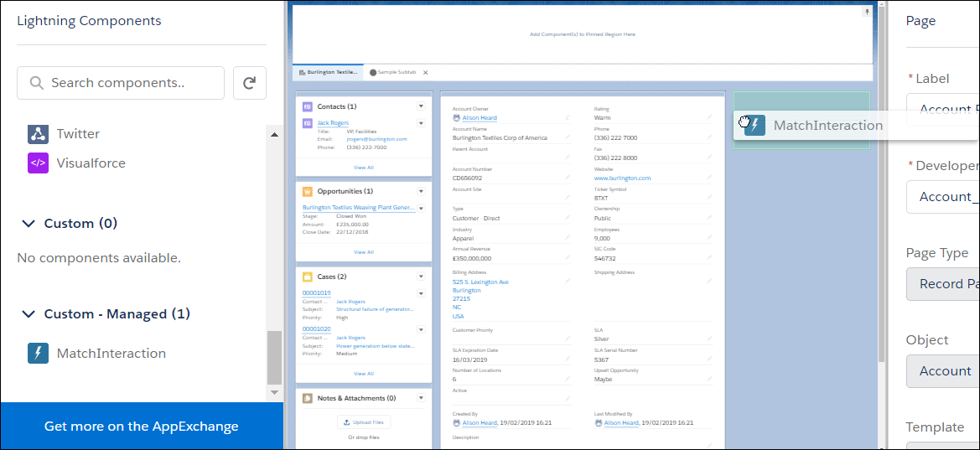Image resolution: width=980 pixels, height=450 pixels.
Task: Click the pin icon in pinned region
Action: coord(866,12)
